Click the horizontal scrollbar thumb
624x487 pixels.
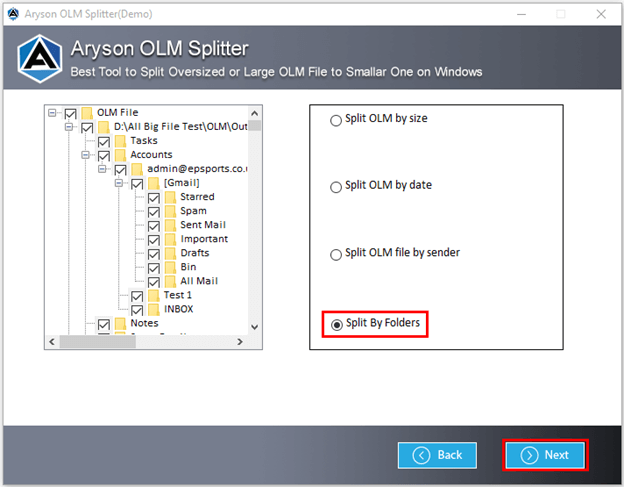tap(98, 341)
